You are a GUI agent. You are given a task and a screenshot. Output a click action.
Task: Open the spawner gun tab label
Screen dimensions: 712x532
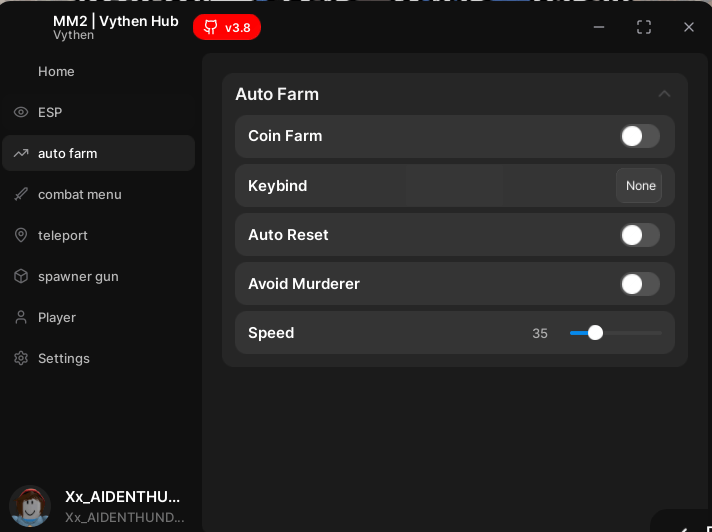(x=78, y=276)
